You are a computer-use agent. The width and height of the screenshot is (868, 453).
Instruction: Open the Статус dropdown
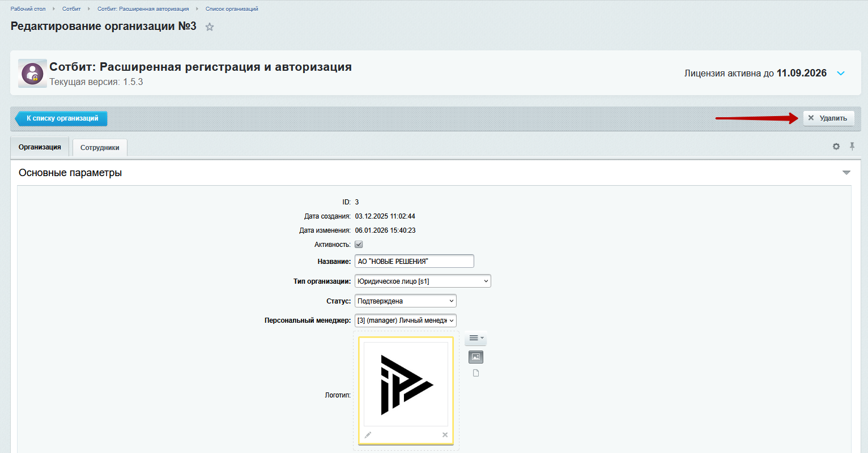tap(406, 301)
